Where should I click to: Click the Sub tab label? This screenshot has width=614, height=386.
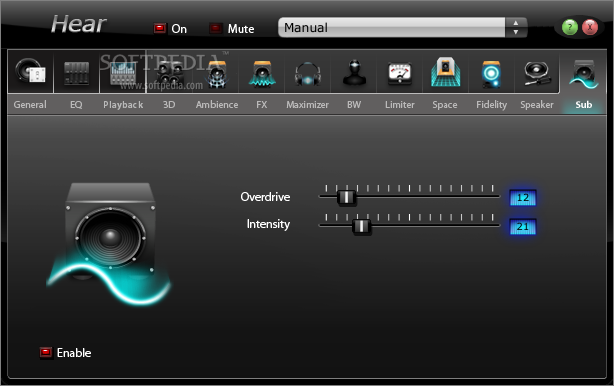pyautogui.click(x=583, y=105)
